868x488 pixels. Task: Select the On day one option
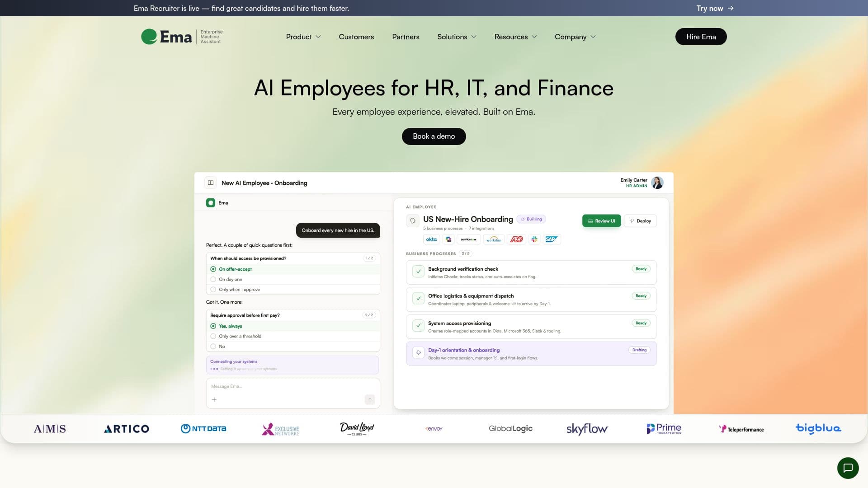point(293,279)
